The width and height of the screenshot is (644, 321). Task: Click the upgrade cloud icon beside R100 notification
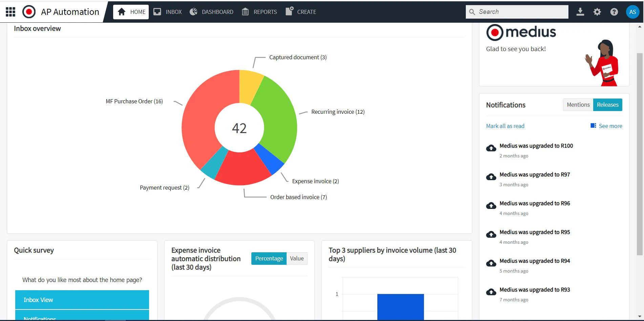click(491, 148)
